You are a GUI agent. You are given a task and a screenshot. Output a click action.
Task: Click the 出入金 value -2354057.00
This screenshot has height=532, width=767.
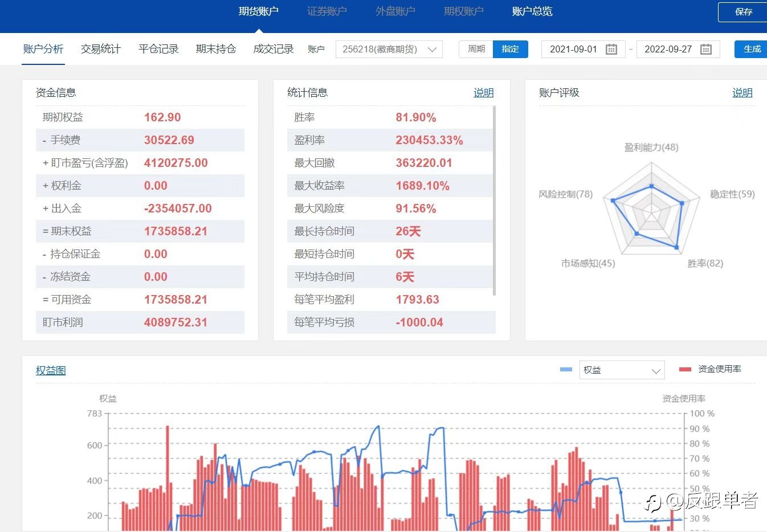pos(178,208)
